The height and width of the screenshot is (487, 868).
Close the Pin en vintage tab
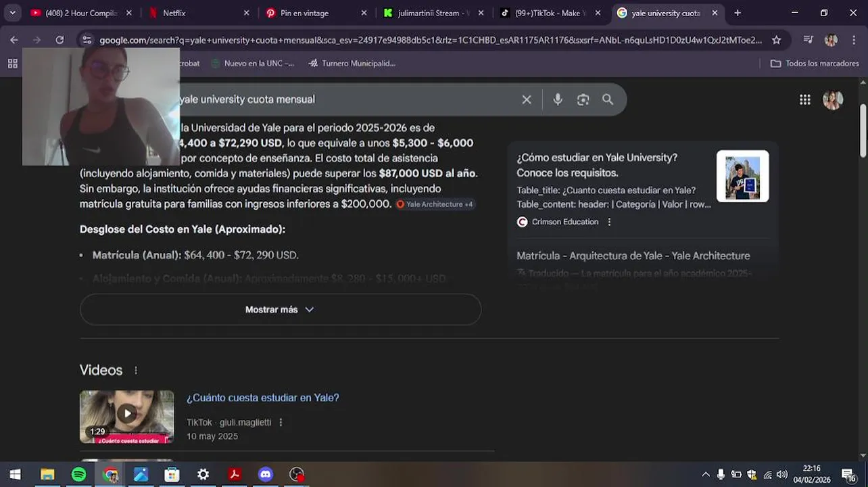coord(364,13)
